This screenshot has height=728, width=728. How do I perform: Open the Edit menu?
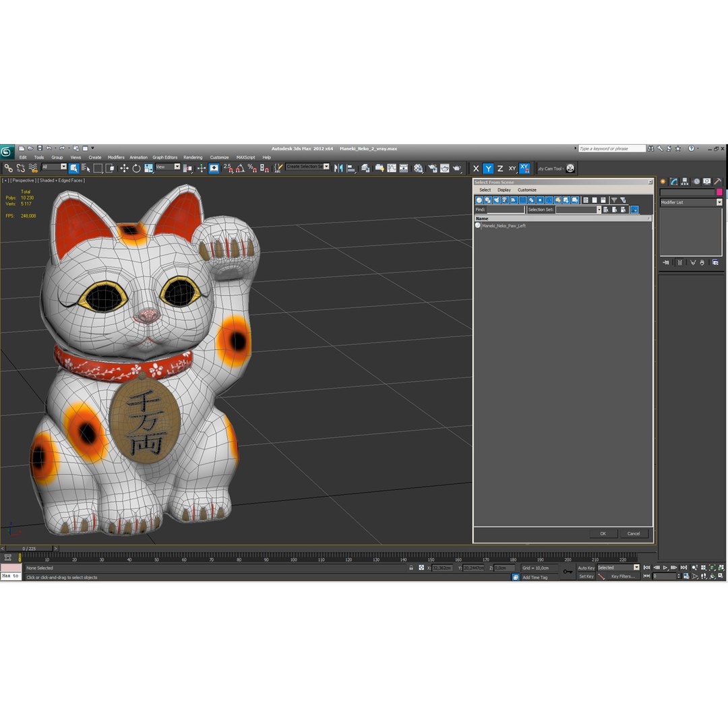point(23,157)
